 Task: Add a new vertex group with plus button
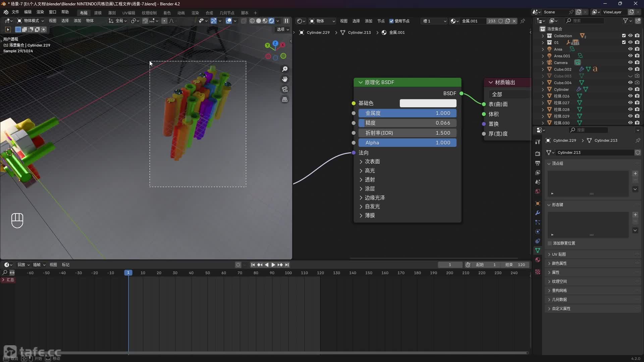[x=635, y=174]
